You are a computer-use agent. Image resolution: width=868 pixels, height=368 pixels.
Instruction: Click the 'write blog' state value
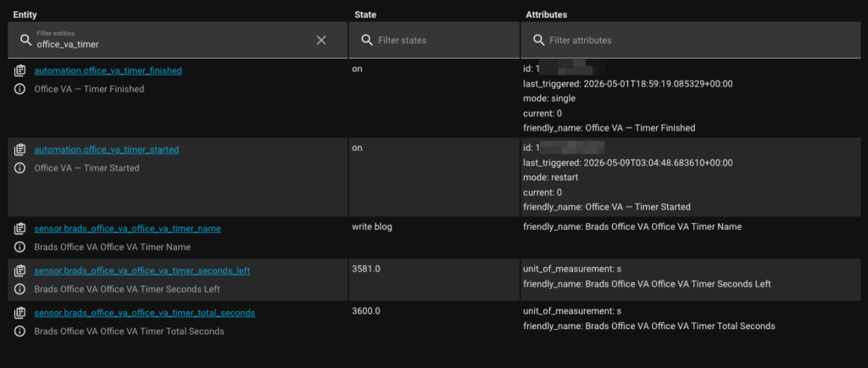click(x=372, y=227)
